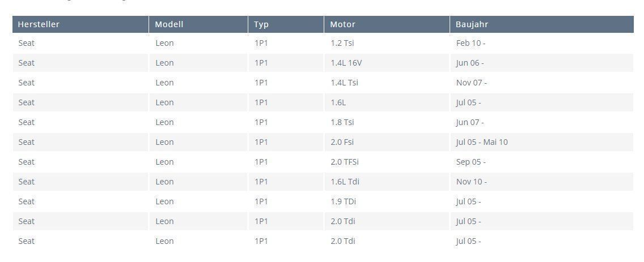Select the Nov 10 - year cell

coord(471,182)
